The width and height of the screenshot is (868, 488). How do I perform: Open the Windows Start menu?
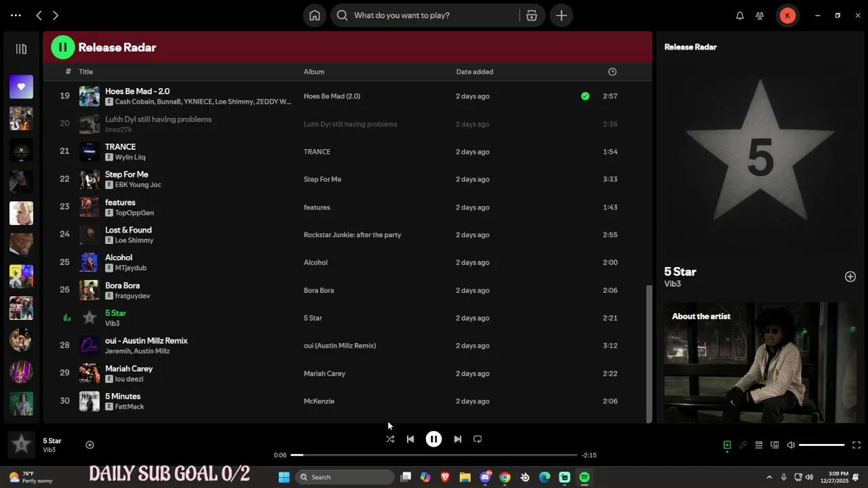coord(284,477)
